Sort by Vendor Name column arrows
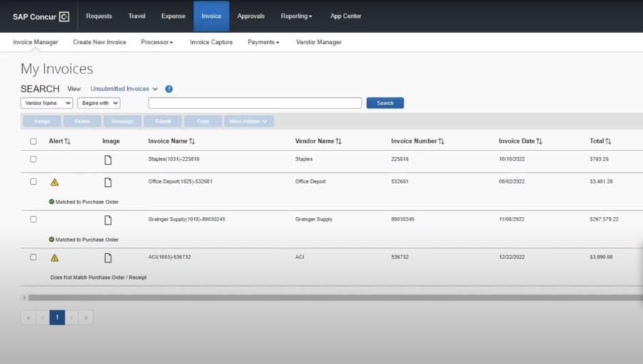The width and height of the screenshot is (643, 364). (339, 141)
